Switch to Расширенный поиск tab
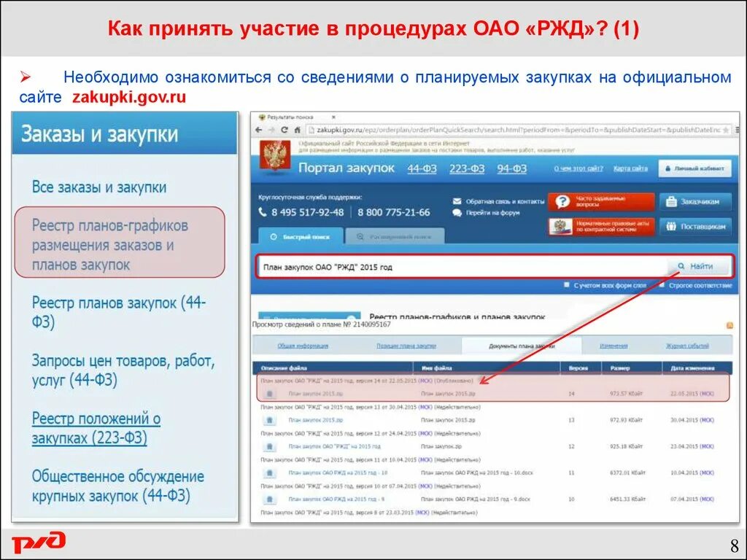 tap(395, 236)
